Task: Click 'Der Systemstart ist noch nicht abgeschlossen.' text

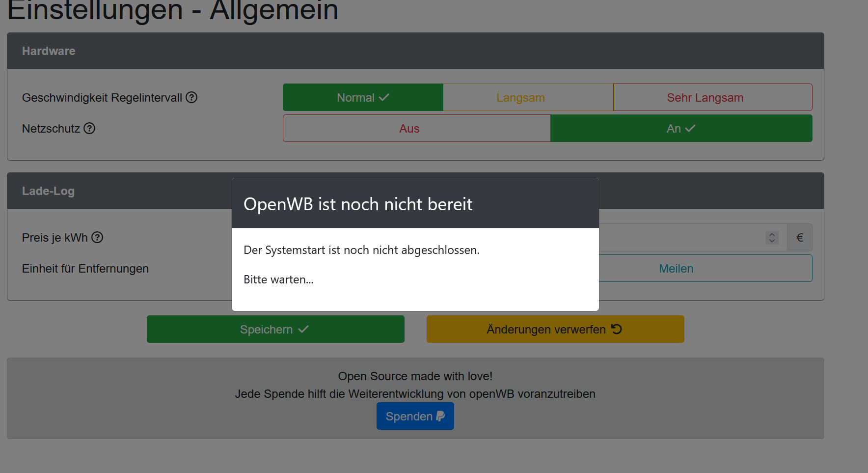Action: pos(361,250)
